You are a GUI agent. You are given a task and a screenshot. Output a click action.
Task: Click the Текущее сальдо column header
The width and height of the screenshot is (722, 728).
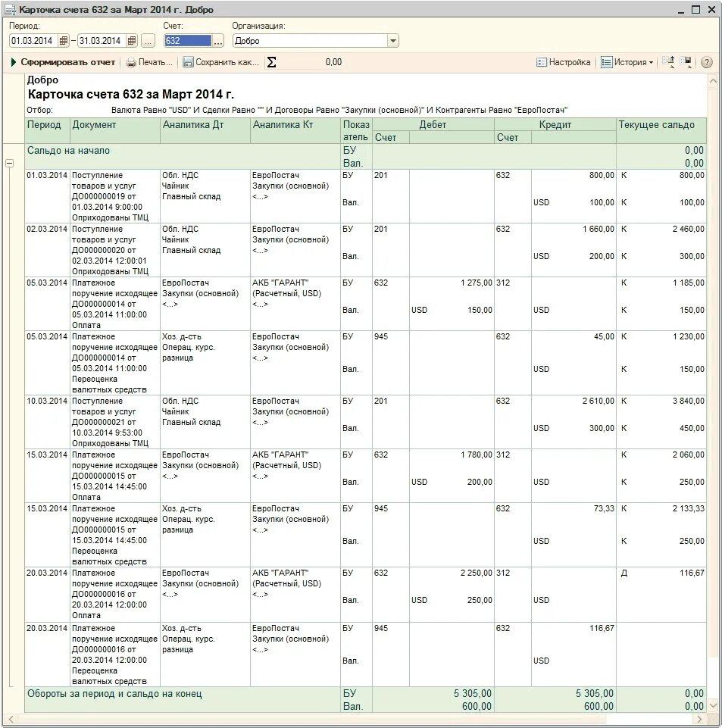pyautogui.click(x=661, y=130)
